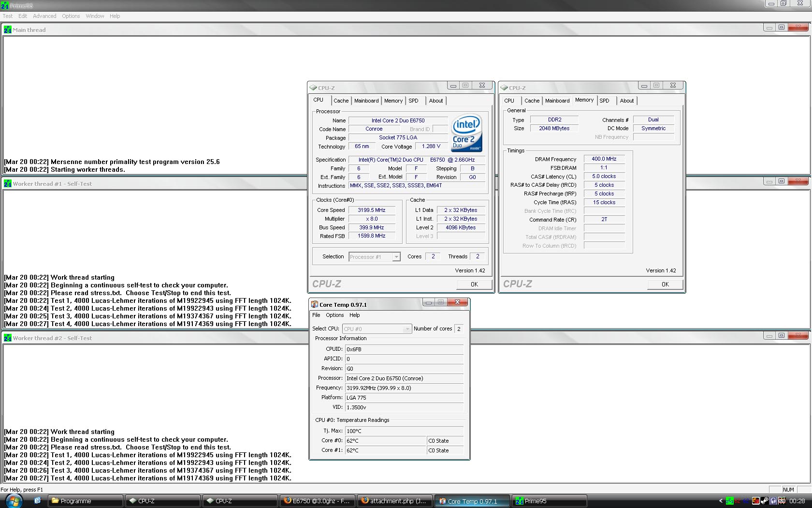
Task: Click the Prime95 application icon in the title bar
Action: [x=5, y=5]
